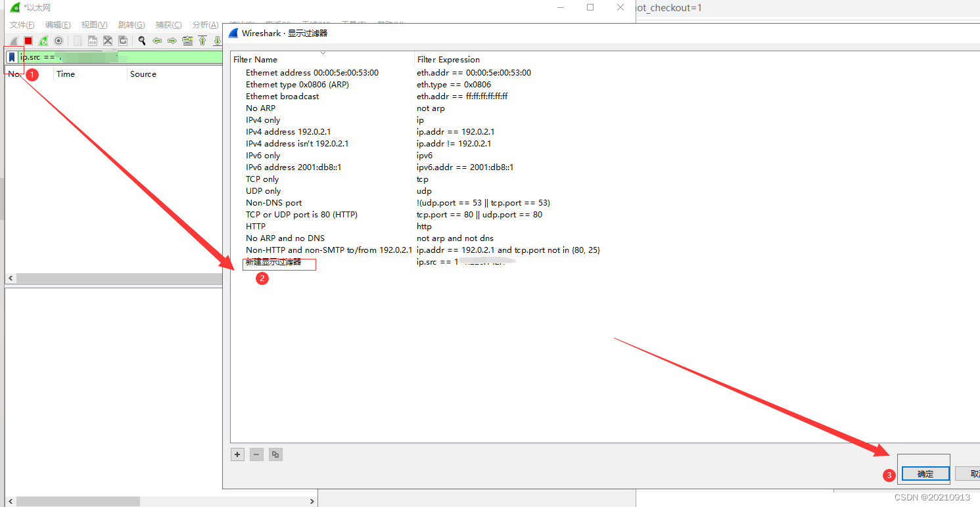The image size is (980, 507).
Task: Select the IPv4 address 192.0.2.1 filter
Action: (289, 132)
